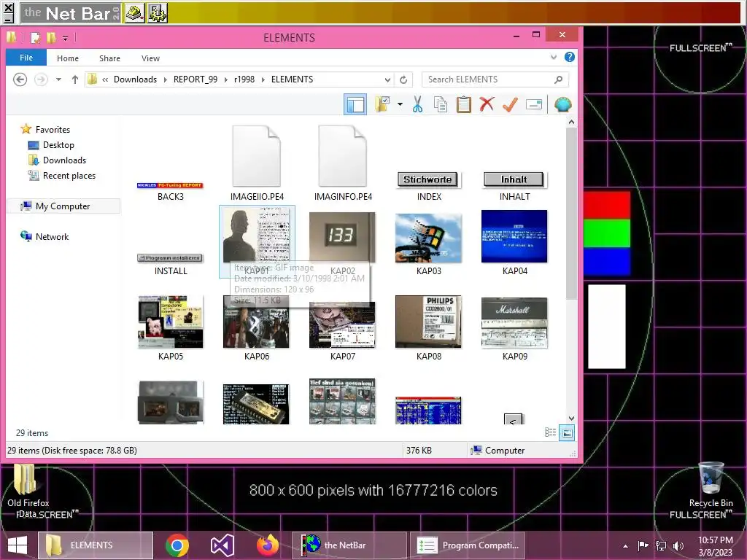Open the Home ribbon tab
This screenshot has width=747, height=560.
(x=68, y=58)
